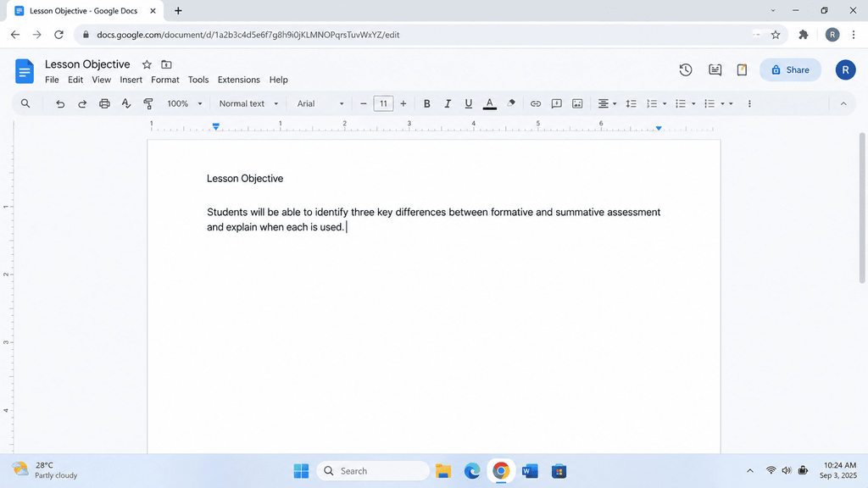
Task: Open version history clock icon
Action: (x=686, y=69)
